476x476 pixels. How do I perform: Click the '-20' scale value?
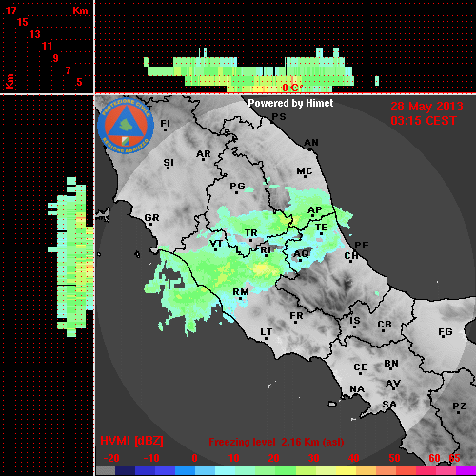(x=111, y=458)
